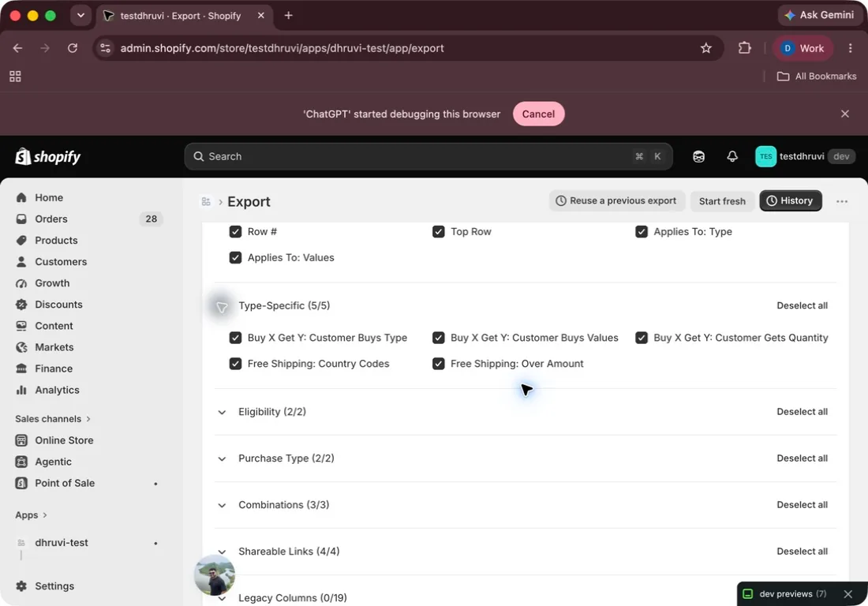Open a new browser tab
This screenshot has width=868, height=606.
tap(288, 16)
